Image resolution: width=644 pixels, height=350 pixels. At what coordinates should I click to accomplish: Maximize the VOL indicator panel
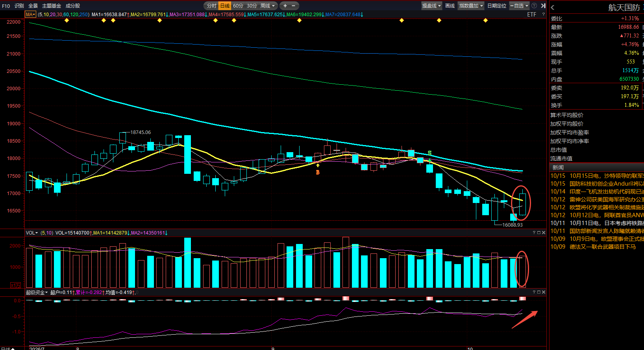(x=539, y=233)
